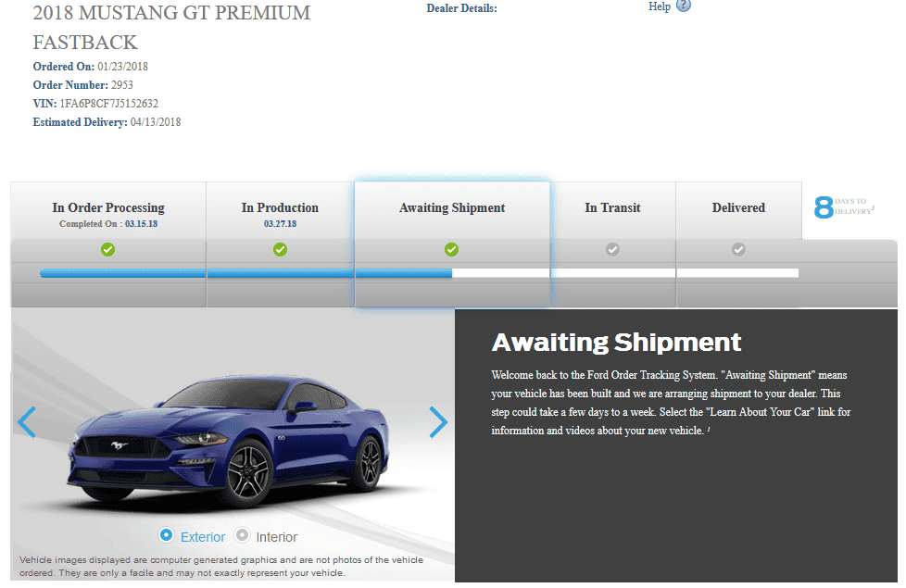Click the Awaiting Shipment heading in dark panel
This screenshot has width=906, height=588.
[x=616, y=342]
